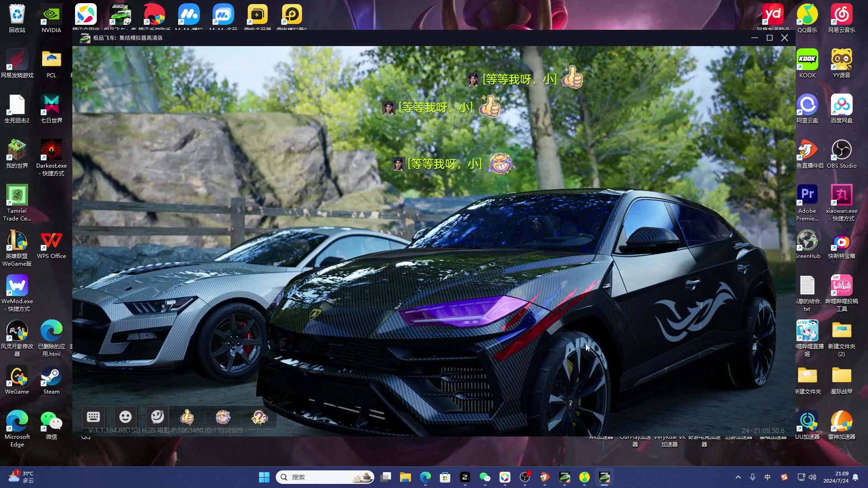Open the smiley emoji picker in game
The height and width of the screenshot is (488, 868).
pos(126,417)
